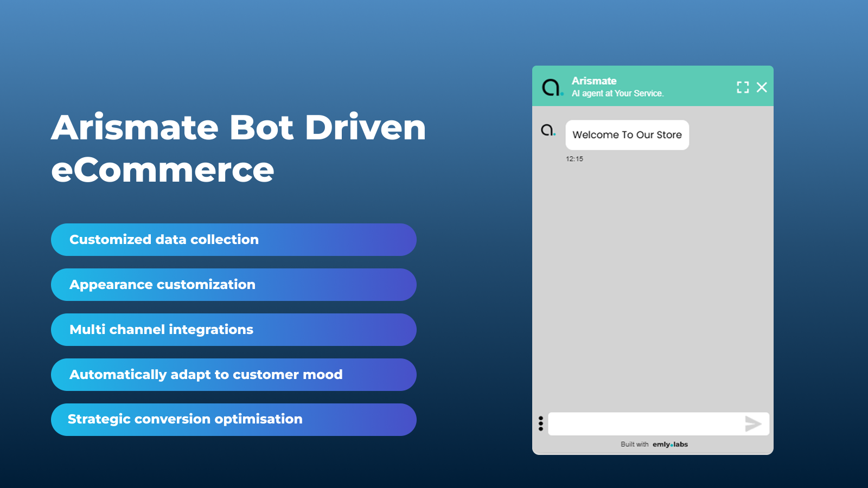This screenshot has height=488, width=868.
Task: Click the 'Built with' footer text
Action: pos(635,444)
